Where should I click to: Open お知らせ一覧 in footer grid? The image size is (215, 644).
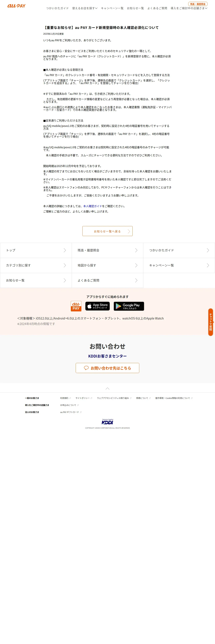pos(36,280)
